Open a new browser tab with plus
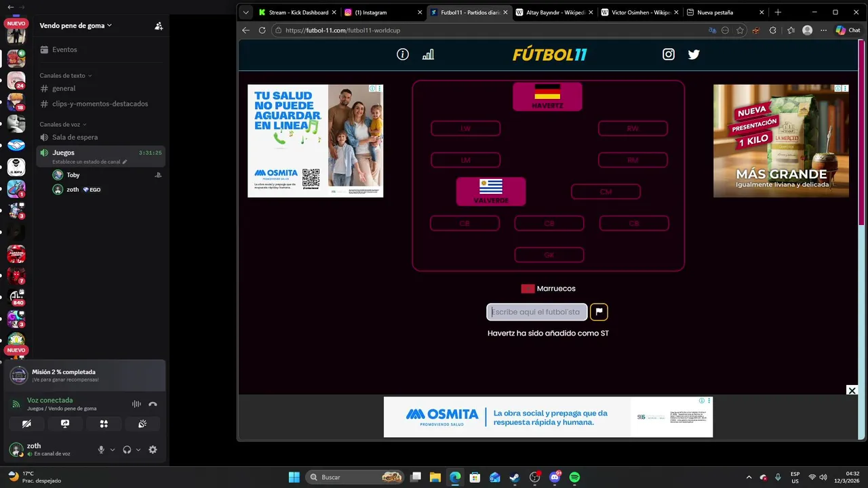 click(x=778, y=12)
